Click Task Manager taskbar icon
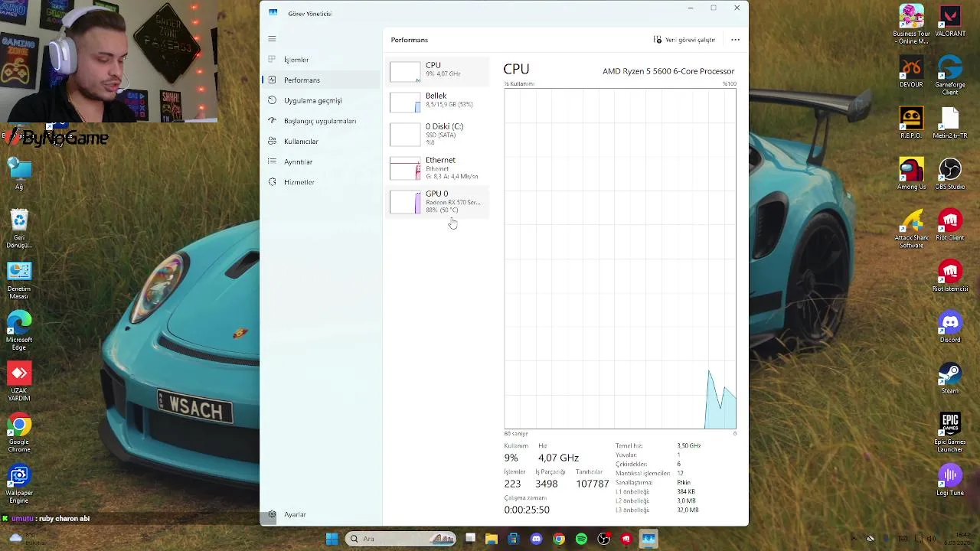Screen dimensions: 980x551 pyautogui.click(x=648, y=539)
